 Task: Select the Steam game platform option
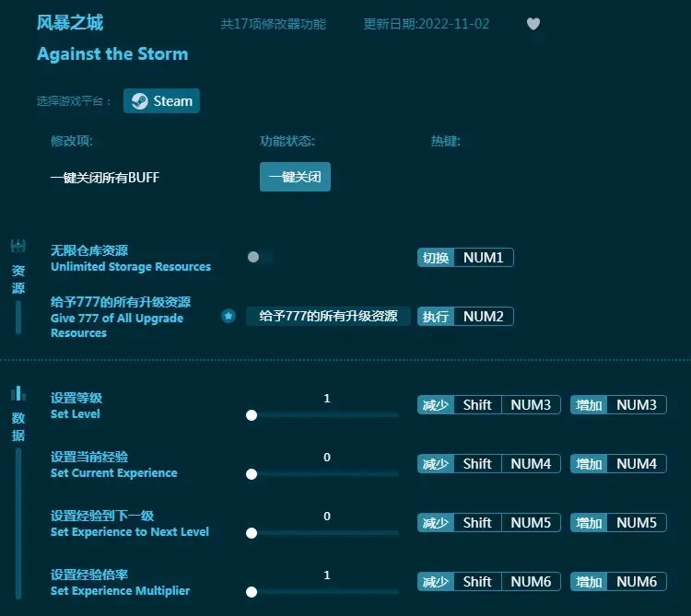click(162, 101)
